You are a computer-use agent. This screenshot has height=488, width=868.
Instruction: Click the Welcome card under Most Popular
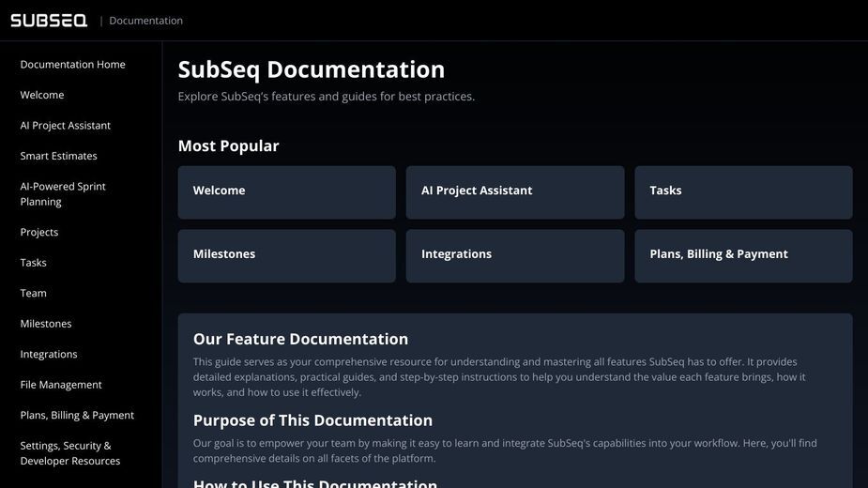point(287,192)
